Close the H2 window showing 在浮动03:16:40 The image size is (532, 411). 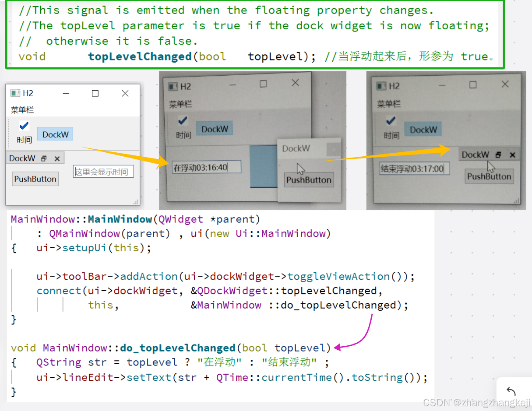(x=296, y=83)
